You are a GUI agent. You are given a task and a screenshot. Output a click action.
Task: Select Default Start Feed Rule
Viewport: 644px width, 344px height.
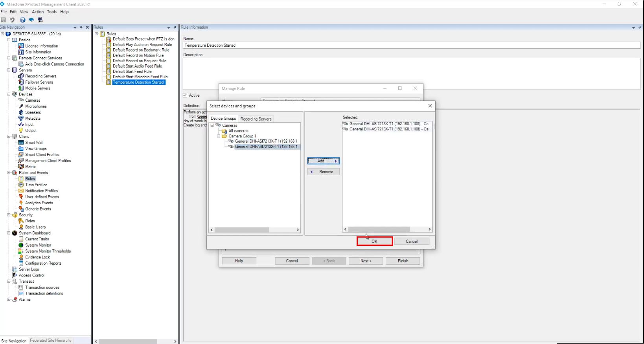(132, 71)
